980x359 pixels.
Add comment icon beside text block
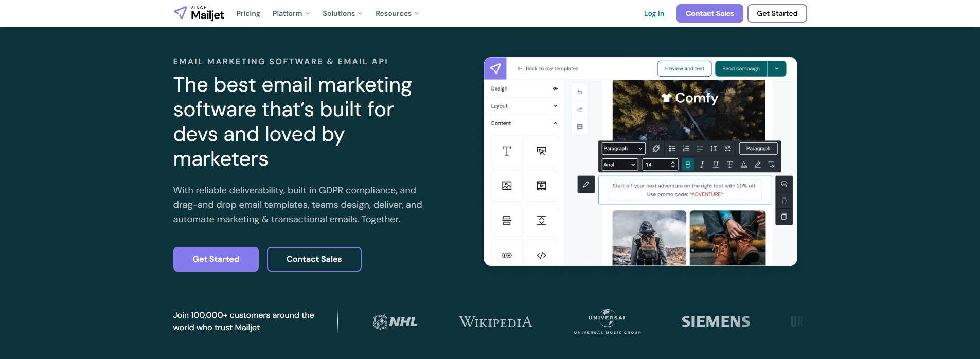click(784, 184)
